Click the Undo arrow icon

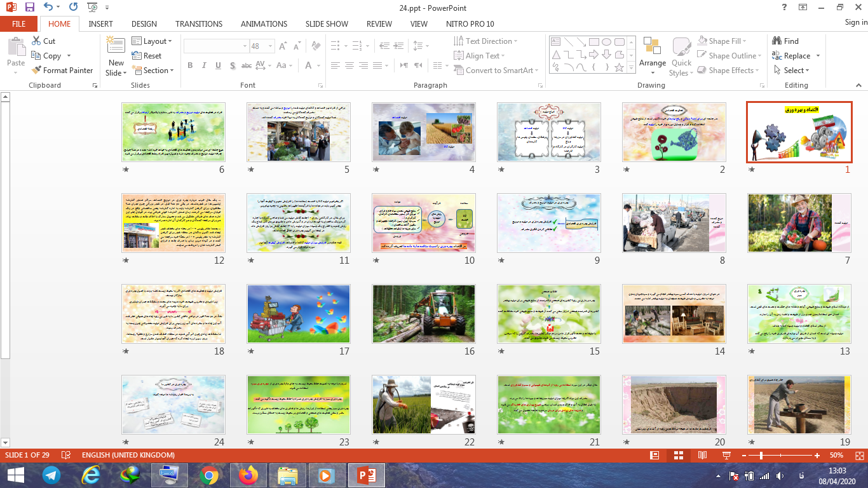[50, 8]
